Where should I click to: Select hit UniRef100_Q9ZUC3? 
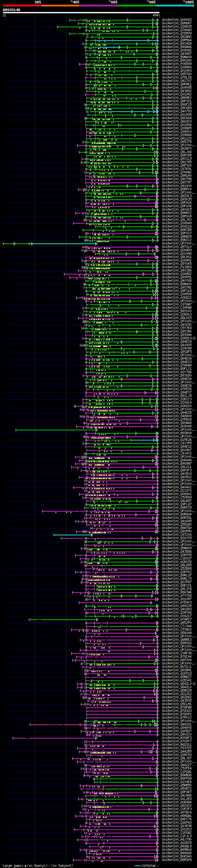(x=177, y=196)
